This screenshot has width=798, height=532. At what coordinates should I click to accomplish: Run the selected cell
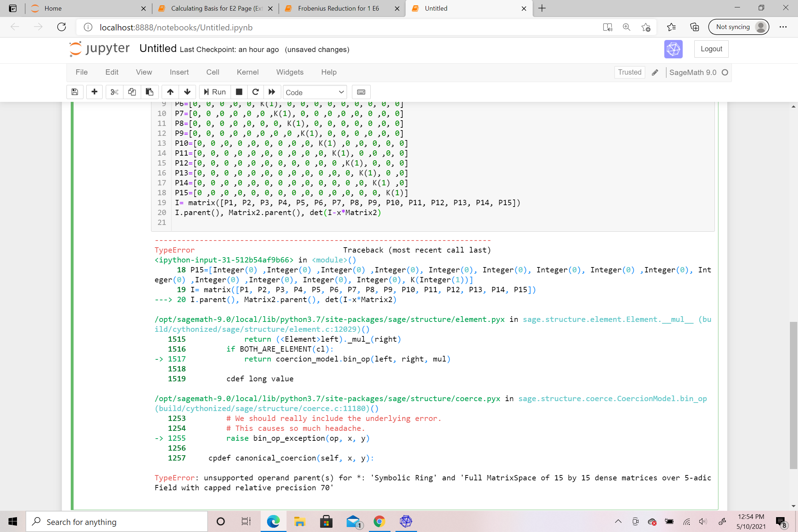215,92
